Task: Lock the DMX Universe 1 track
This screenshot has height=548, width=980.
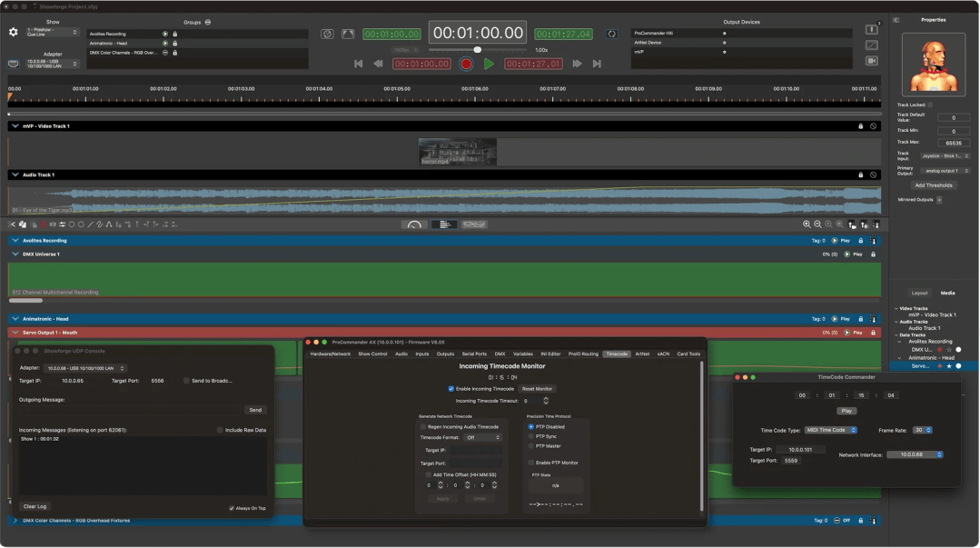Action: [x=873, y=254]
